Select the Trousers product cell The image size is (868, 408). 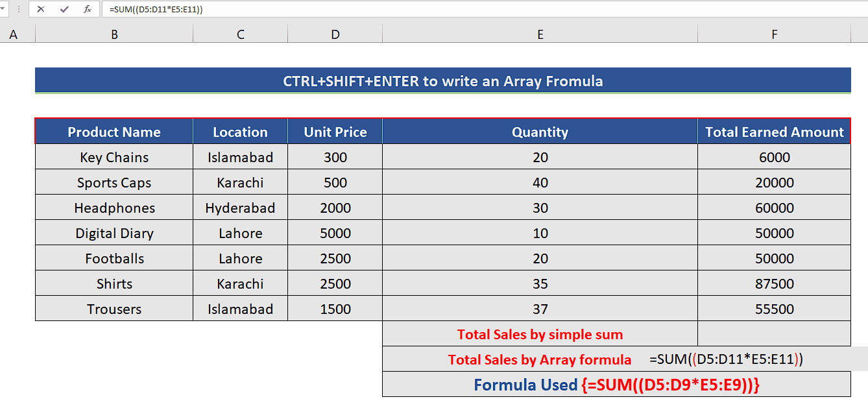pos(114,308)
